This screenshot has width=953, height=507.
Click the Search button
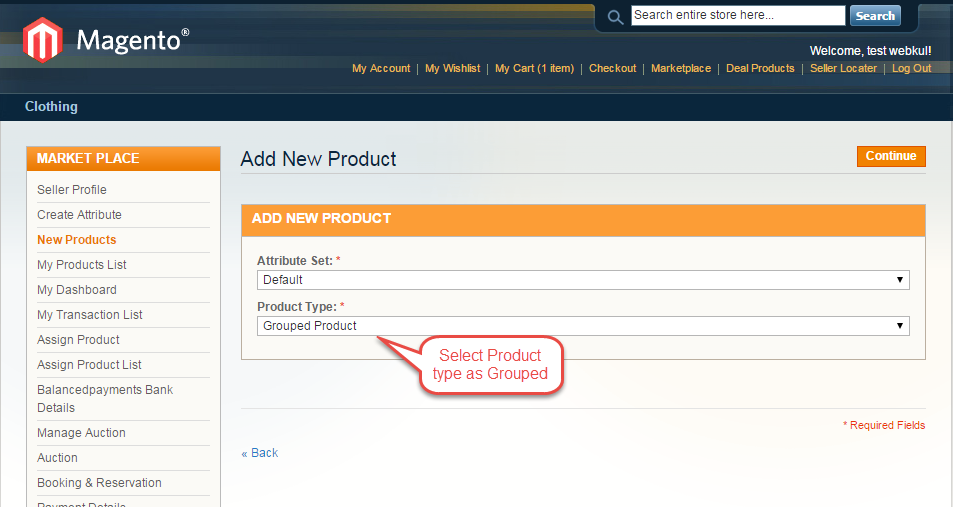(875, 16)
